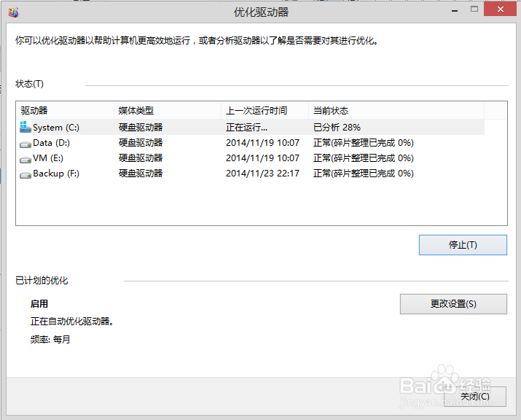Screen dimensions: 521x420
Task: Select the Data (D:) drive icon
Action: 26,144
